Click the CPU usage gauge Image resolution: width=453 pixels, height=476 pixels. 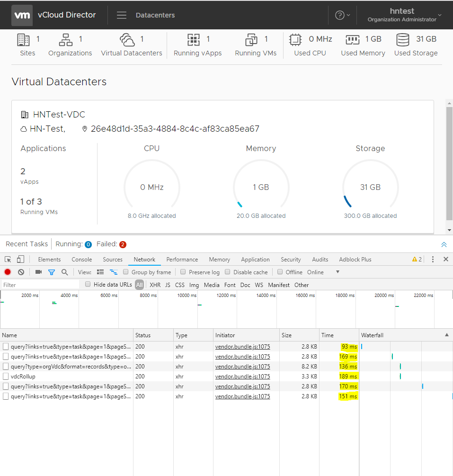(x=151, y=185)
